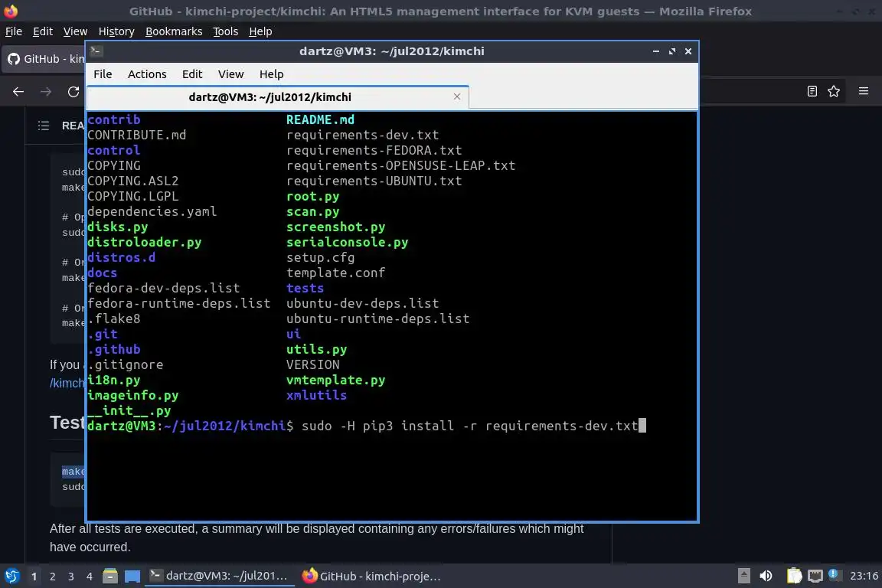Open the Firefox Edit menu
Screen dimensions: 882x588
click(x=43, y=31)
